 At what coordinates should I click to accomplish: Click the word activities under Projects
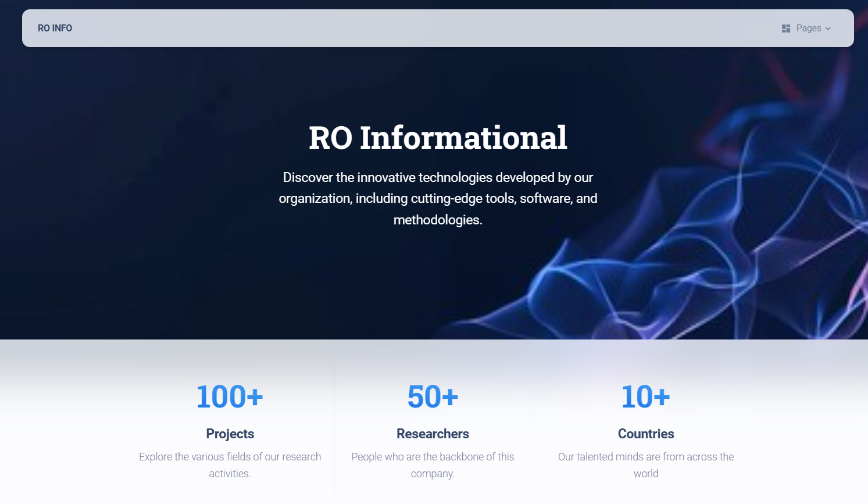point(229,474)
